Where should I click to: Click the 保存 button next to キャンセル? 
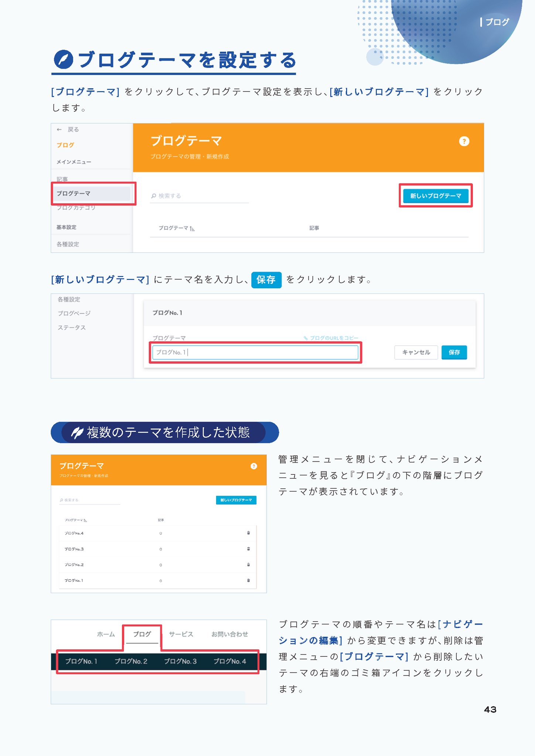[454, 353]
